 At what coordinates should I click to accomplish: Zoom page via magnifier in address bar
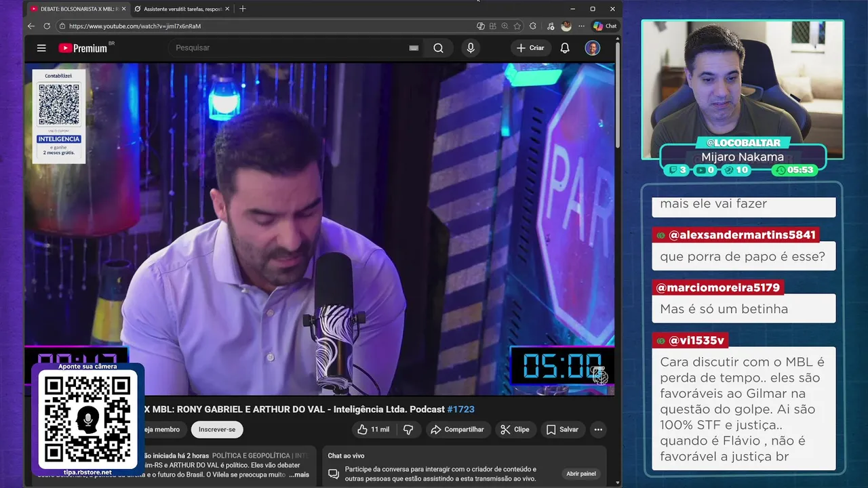(x=505, y=26)
